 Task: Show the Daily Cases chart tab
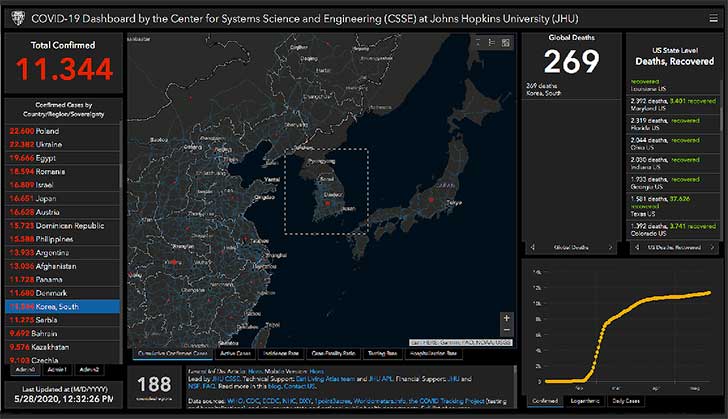pyautogui.click(x=626, y=401)
